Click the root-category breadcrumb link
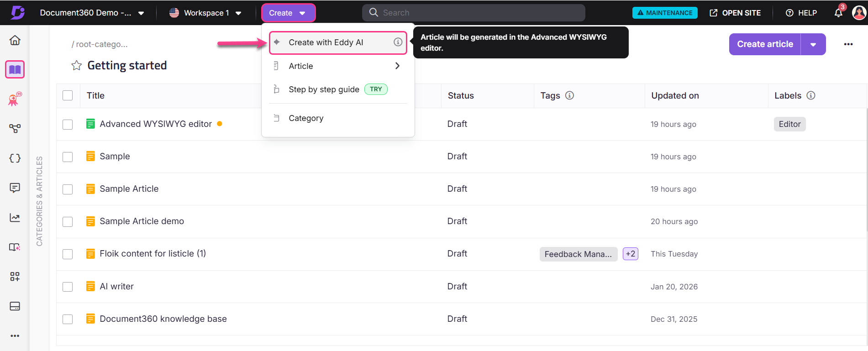Screen dimensions: 868x351 coord(102,44)
